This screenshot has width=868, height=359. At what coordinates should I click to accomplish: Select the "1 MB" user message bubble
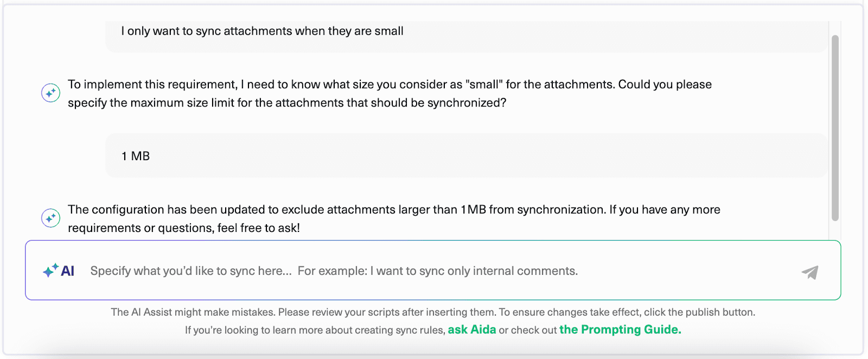coord(467,156)
